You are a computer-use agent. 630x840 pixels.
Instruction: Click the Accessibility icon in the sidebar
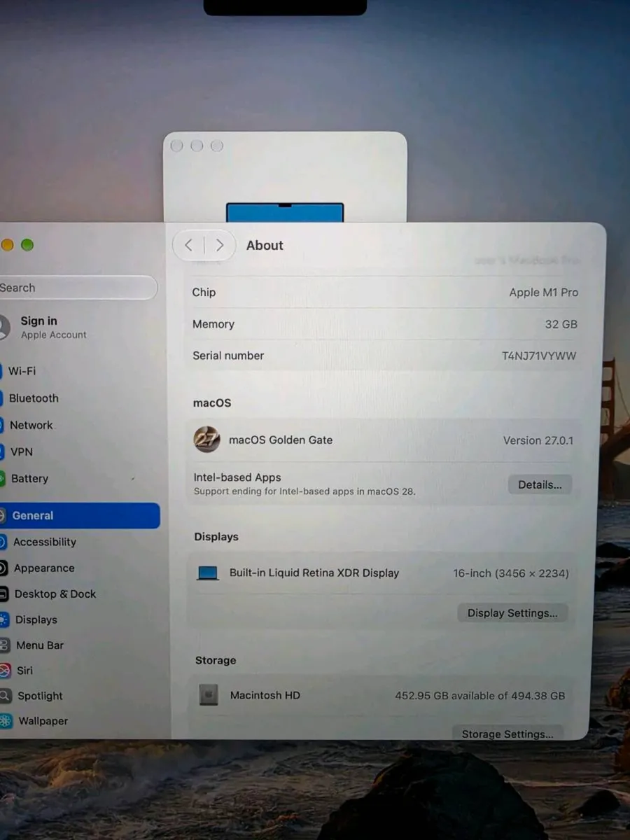pyautogui.click(x=3, y=542)
